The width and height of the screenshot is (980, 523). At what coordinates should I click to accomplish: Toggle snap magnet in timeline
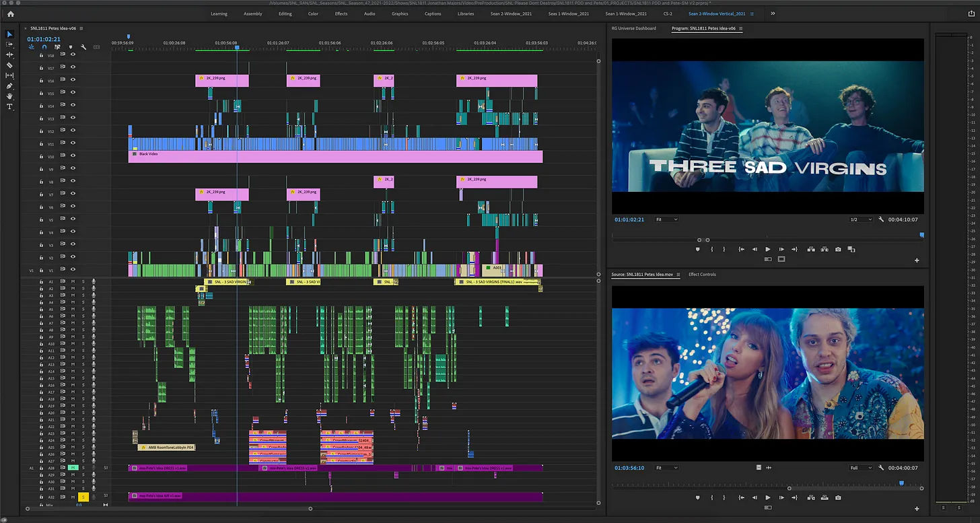(44, 47)
